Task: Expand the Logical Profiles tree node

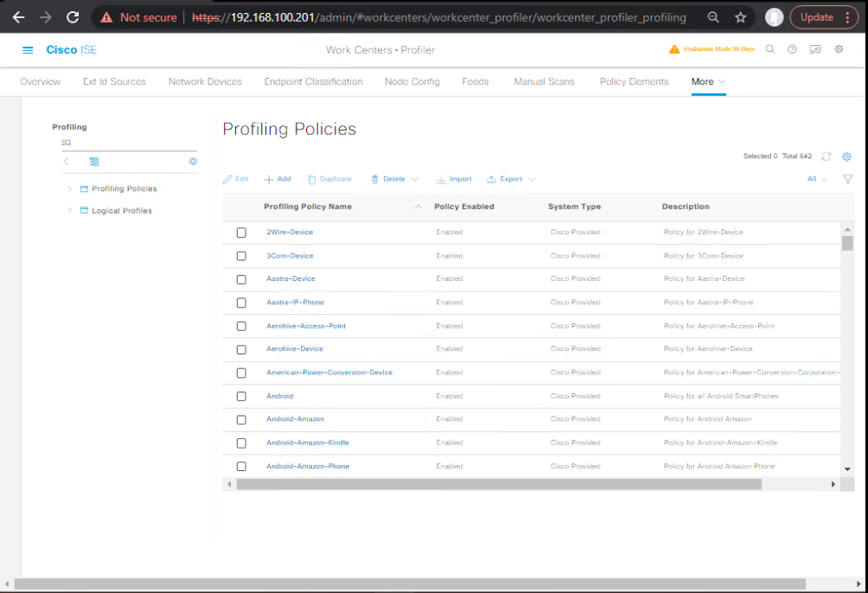Action: pyautogui.click(x=69, y=211)
